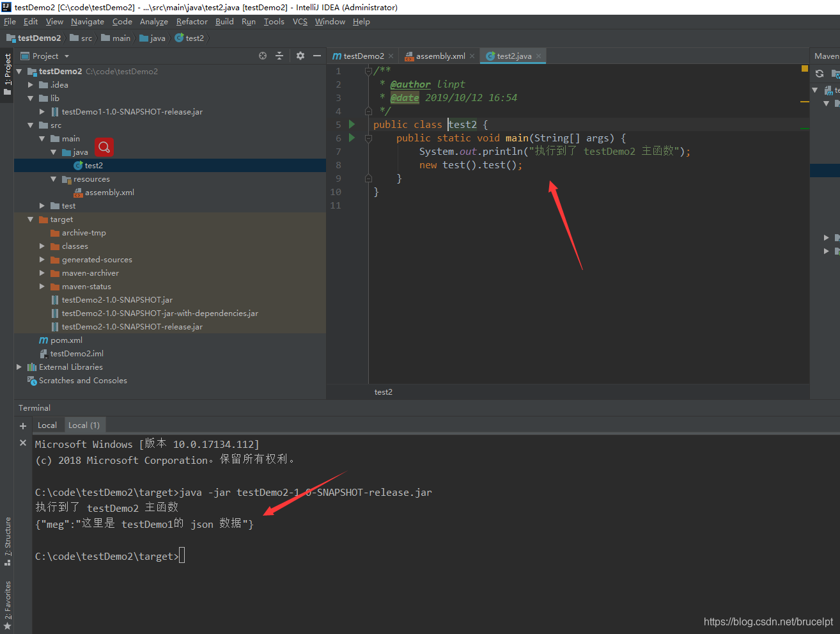This screenshot has width=840, height=634.
Task: Toggle the 2: Favorites tool window button
Action: [7, 605]
